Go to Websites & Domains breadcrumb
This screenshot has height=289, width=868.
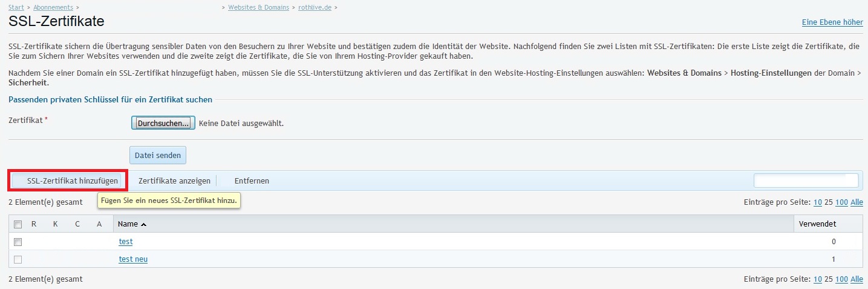[x=258, y=7]
